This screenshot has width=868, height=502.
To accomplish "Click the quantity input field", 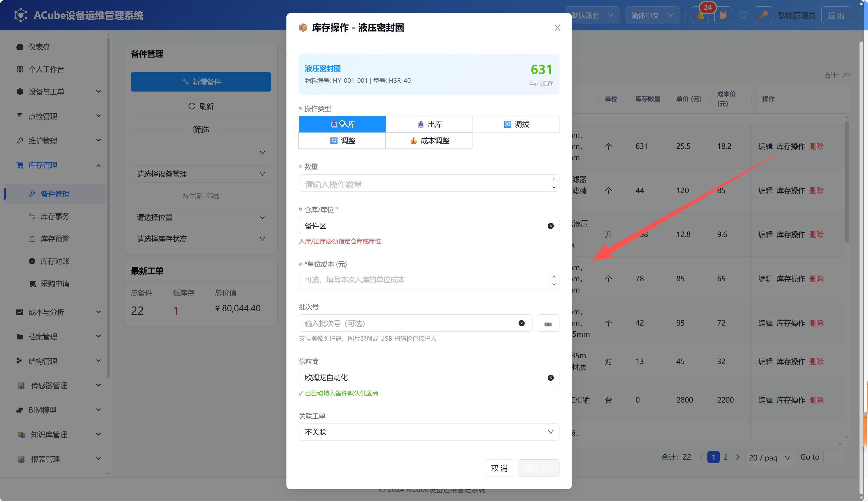I will (x=423, y=183).
